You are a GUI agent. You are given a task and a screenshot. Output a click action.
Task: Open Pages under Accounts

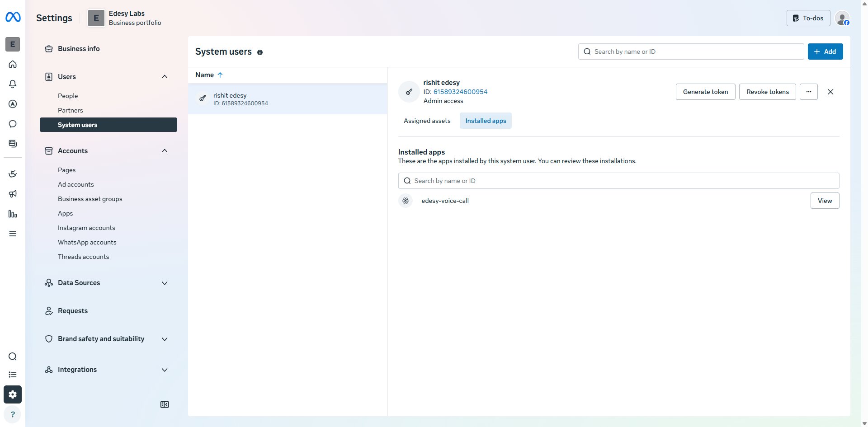[x=66, y=170]
